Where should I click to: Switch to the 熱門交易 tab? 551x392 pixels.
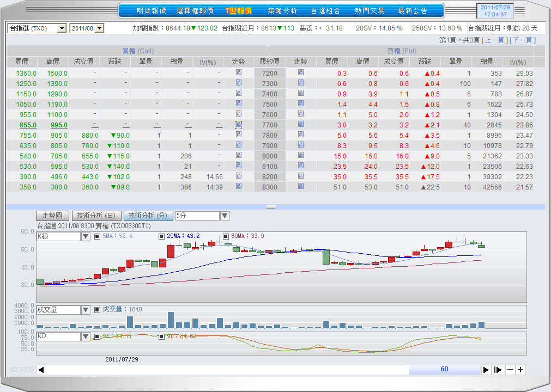[370, 11]
